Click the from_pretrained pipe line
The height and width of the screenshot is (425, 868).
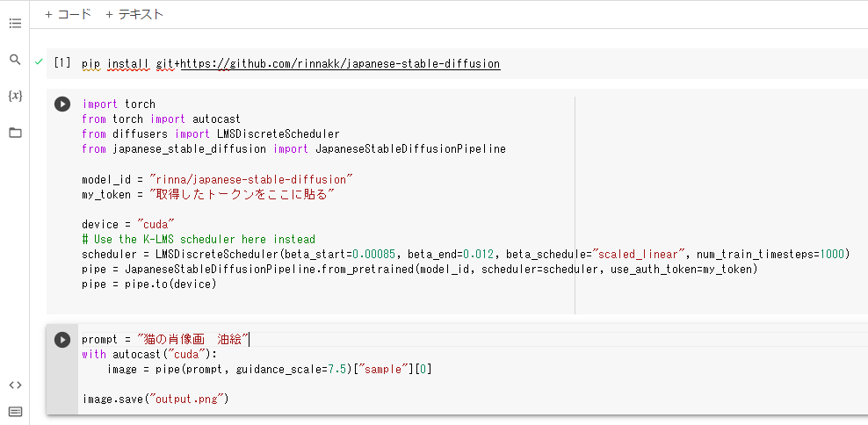point(419,269)
